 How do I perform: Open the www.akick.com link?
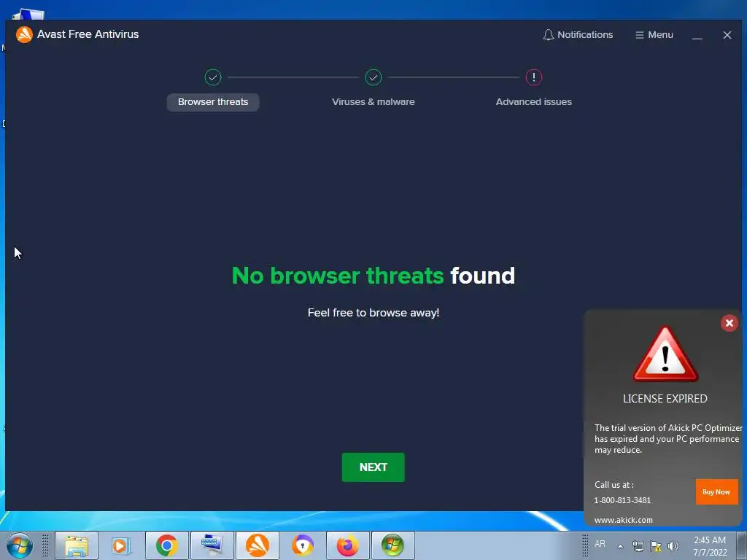[x=623, y=520]
